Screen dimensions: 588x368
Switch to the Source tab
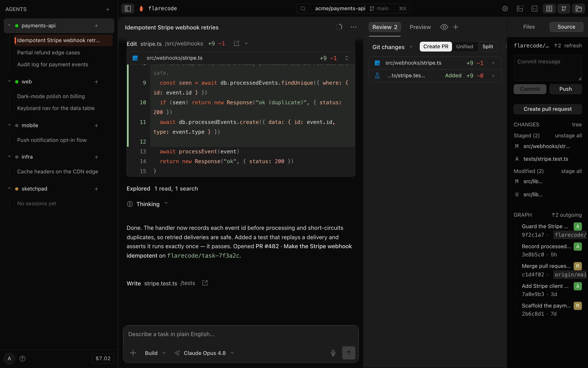566,27
